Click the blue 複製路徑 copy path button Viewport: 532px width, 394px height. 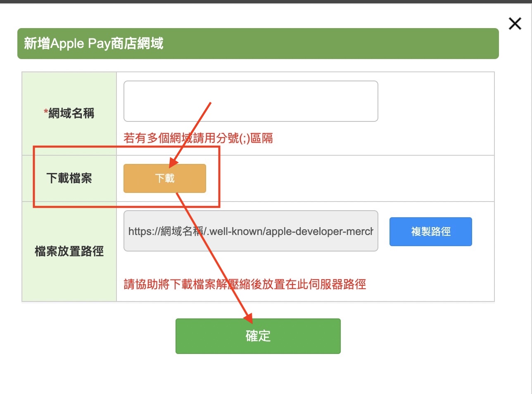pyautogui.click(x=430, y=232)
